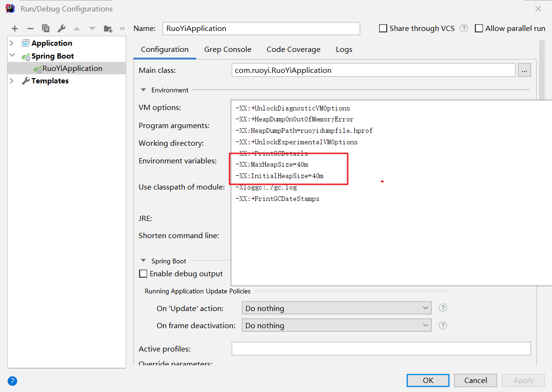Move configuration up arrow
This screenshot has height=392, width=552.
tap(77, 29)
